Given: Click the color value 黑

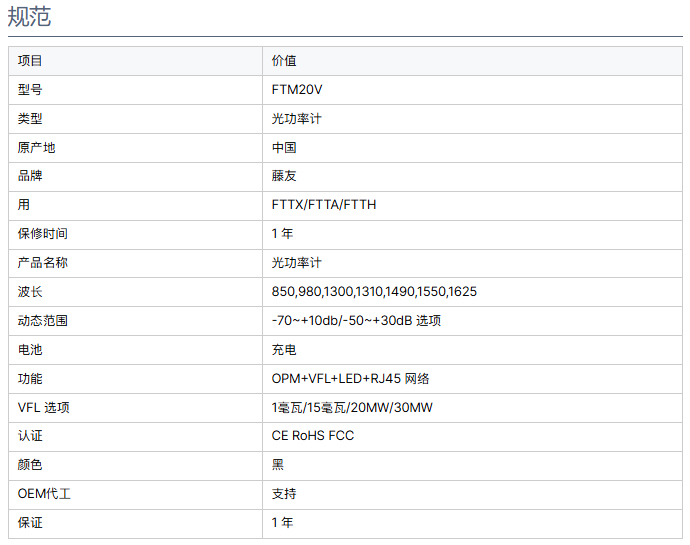Looking at the screenshot, I should (278, 465).
